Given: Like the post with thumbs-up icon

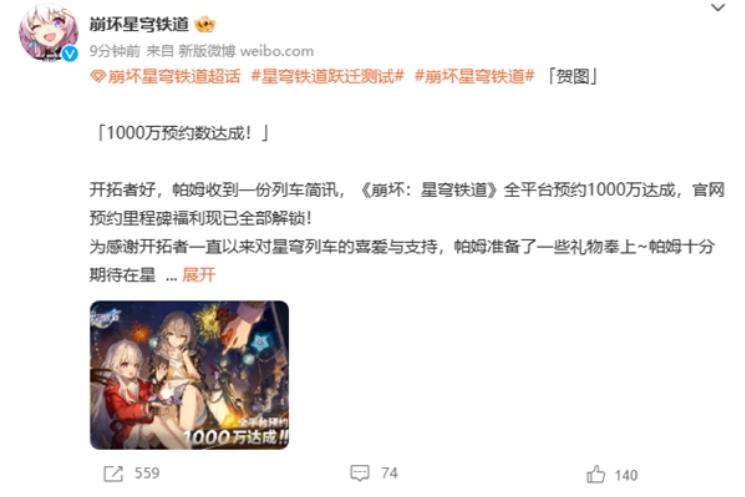Looking at the screenshot, I should [x=595, y=474].
